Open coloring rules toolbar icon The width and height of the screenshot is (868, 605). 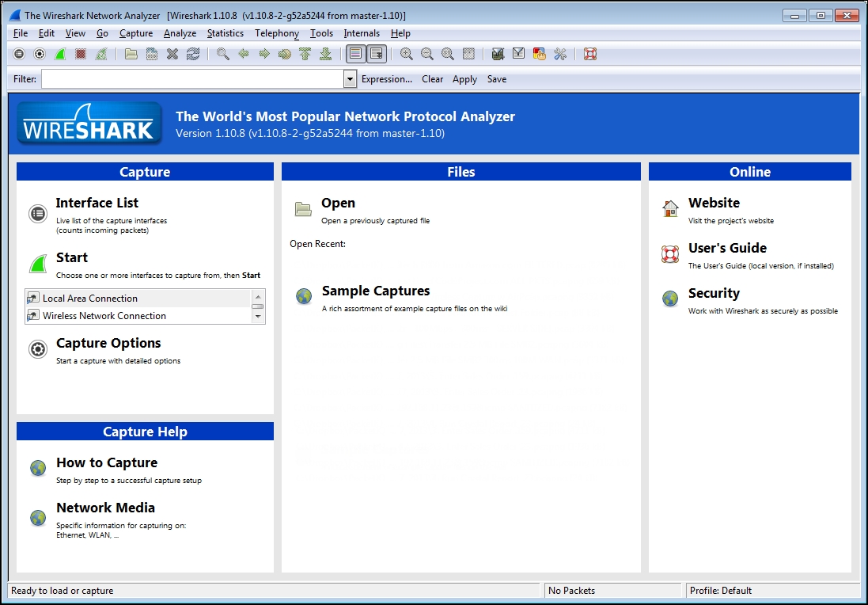[x=539, y=54]
